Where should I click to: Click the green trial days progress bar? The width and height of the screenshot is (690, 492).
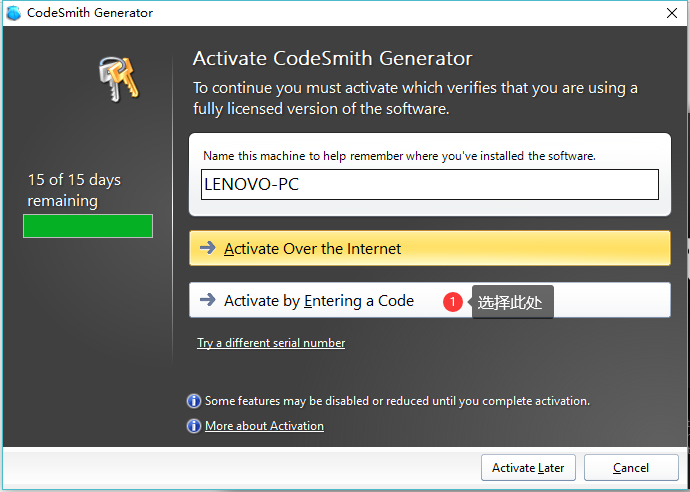coord(88,226)
